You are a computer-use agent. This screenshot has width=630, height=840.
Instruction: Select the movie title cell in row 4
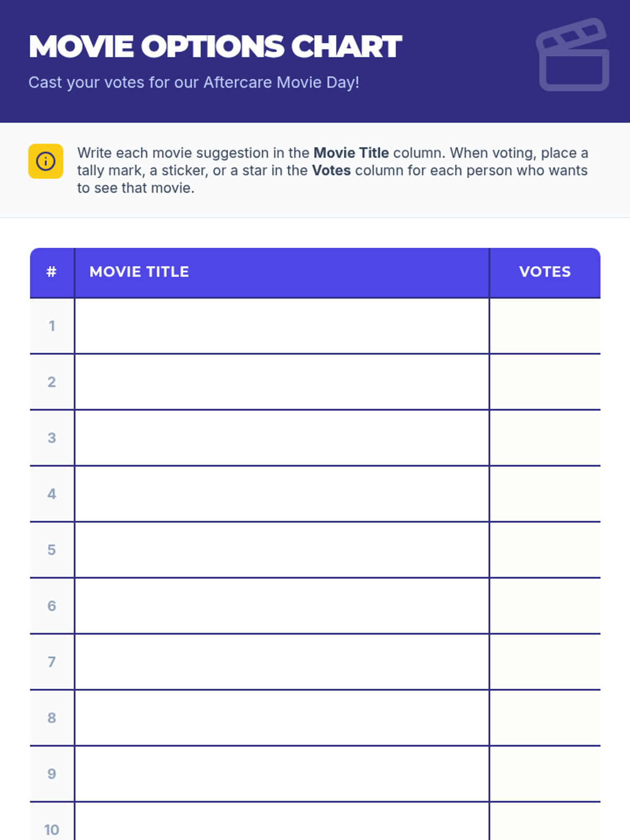282,494
